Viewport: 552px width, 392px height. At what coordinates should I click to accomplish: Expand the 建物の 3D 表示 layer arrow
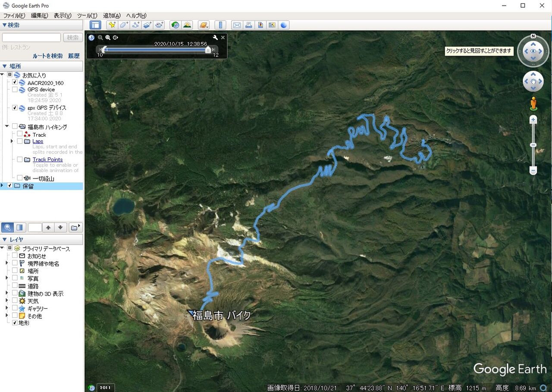coord(7,293)
